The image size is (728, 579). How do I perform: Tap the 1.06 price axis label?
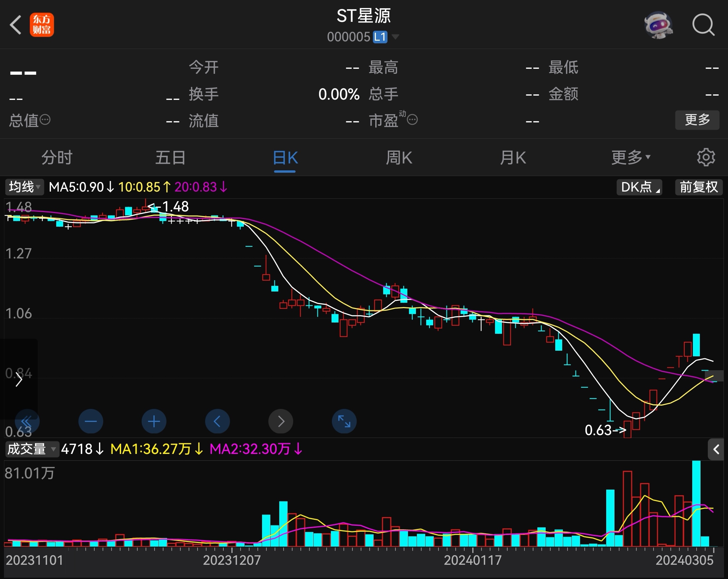click(x=19, y=314)
